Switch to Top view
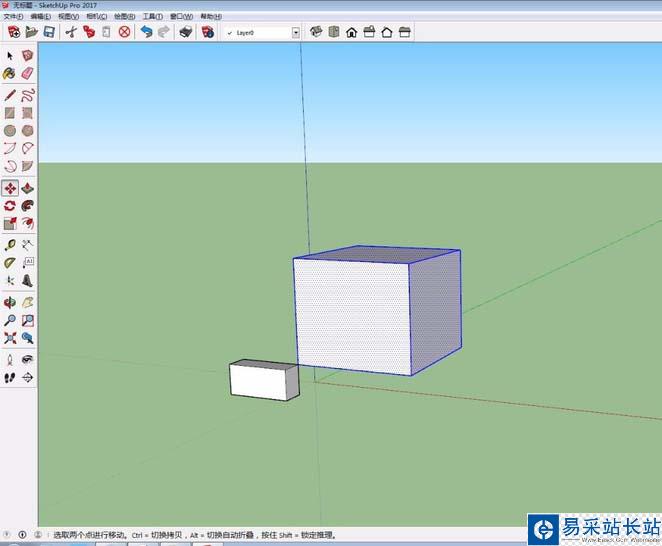The height and width of the screenshot is (546, 662). [334, 32]
